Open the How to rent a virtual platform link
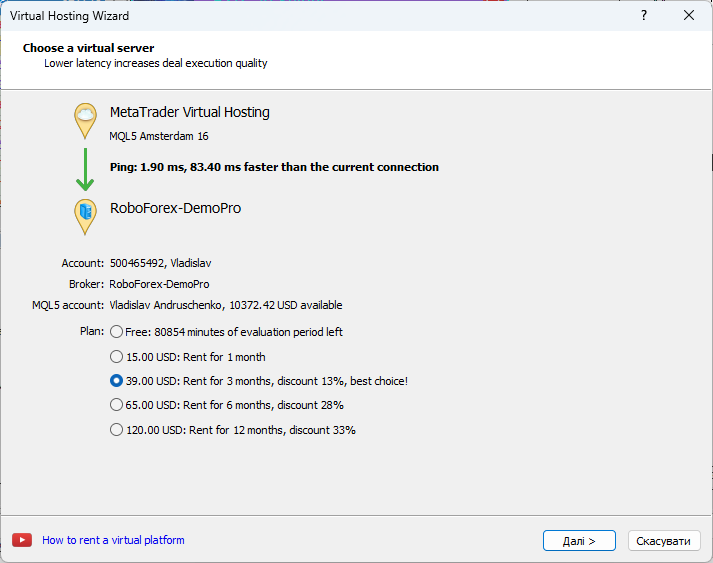This screenshot has width=713, height=563. pyautogui.click(x=113, y=540)
